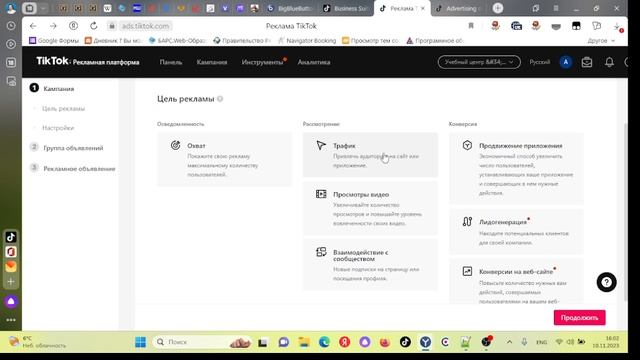Open the Панель menu
Image resolution: width=640 pixels, height=360 pixels.
[171, 62]
